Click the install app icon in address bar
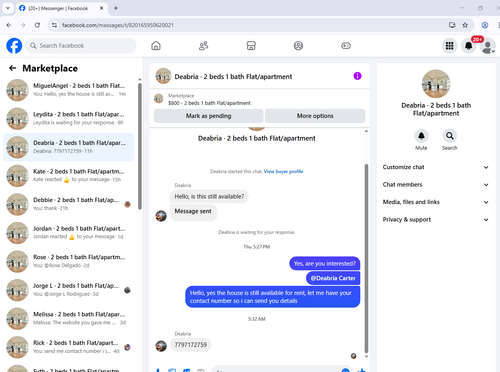500x372 pixels. 452,25
